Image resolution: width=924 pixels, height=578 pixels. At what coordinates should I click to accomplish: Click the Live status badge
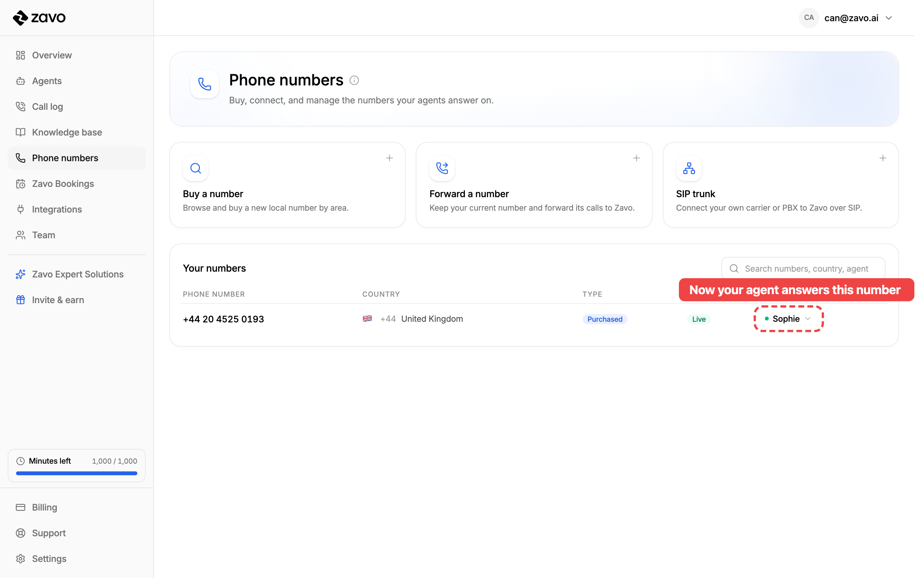point(699,319)
